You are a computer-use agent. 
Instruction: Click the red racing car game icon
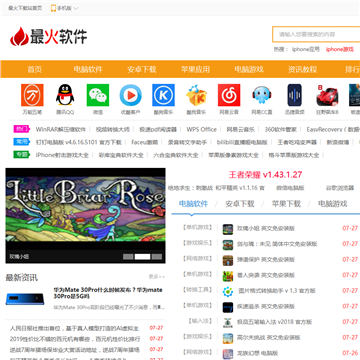(x=327, y=95)
